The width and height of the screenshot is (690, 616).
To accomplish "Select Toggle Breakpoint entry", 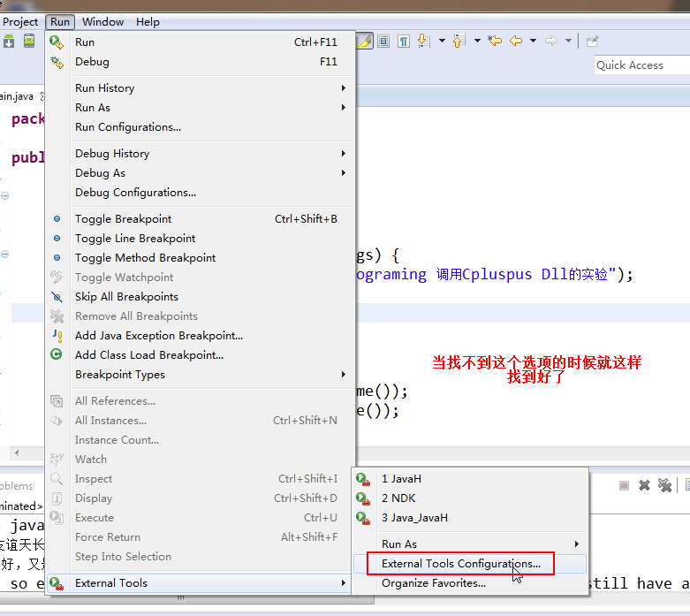I will (x=201, y=219).
